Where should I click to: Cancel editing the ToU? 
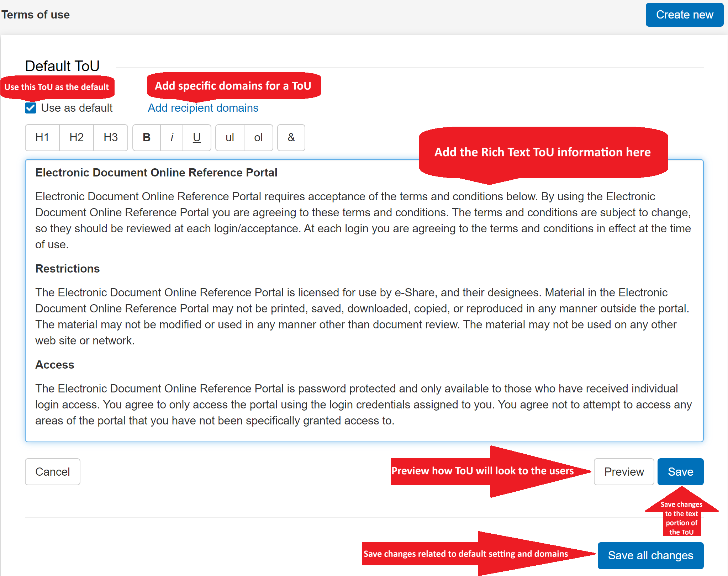point(53,472)
